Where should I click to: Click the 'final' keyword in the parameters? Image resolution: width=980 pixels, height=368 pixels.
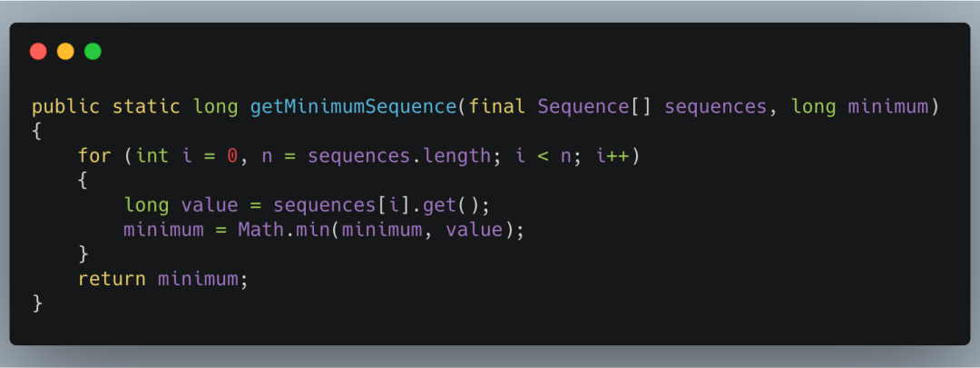[x=497, y=107]
